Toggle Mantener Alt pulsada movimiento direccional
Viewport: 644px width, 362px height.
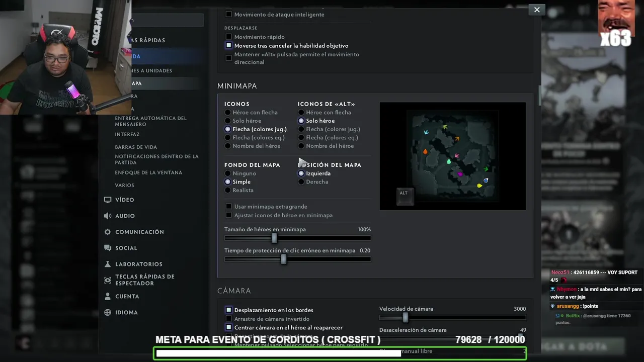tap(229, 58)
